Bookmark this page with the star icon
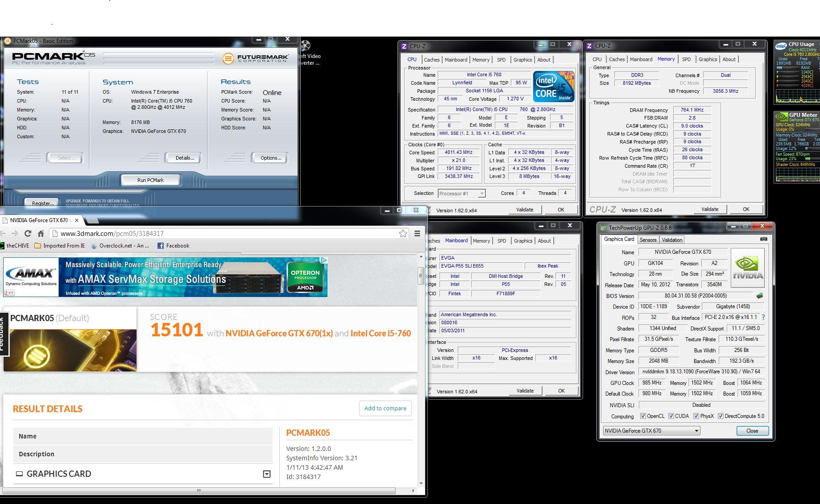This screenshot has width=820, height=504. [x=403, y=233]
